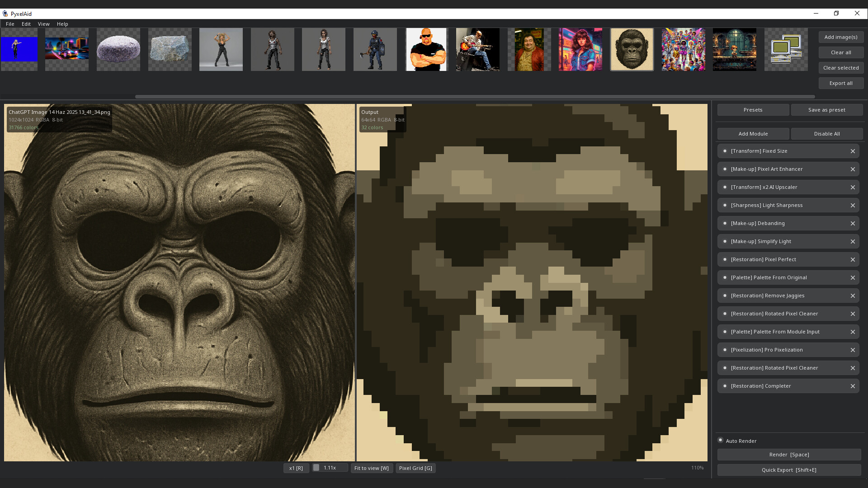This screenshot has height=488, width=868.
Task: Select the bald man sunglasses thumbnail
Action: click(x=426, y=49)
